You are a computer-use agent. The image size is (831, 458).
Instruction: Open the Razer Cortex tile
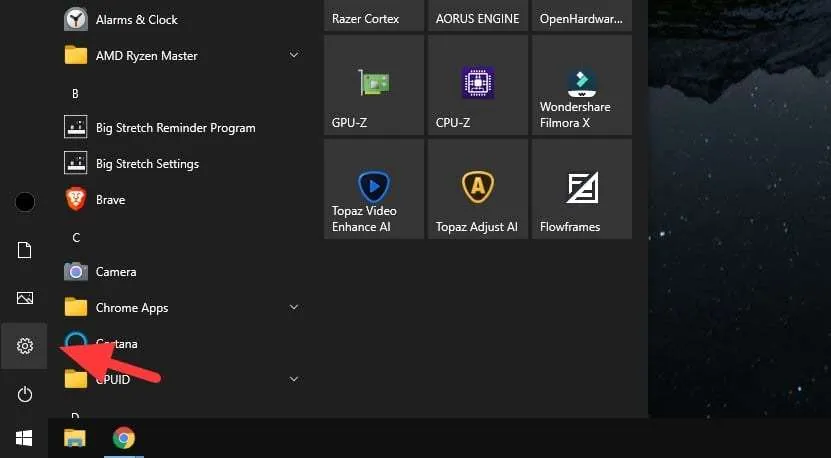[374, 15]
